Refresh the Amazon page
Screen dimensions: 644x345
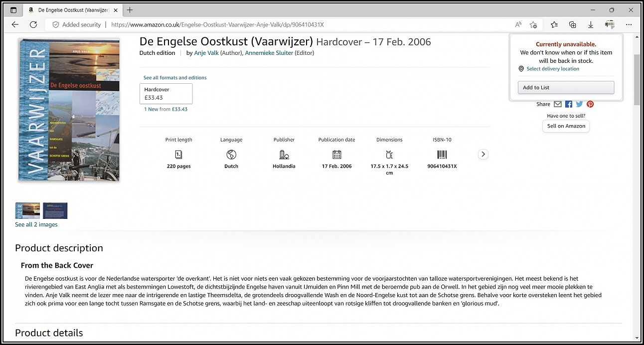coord(33,24)
